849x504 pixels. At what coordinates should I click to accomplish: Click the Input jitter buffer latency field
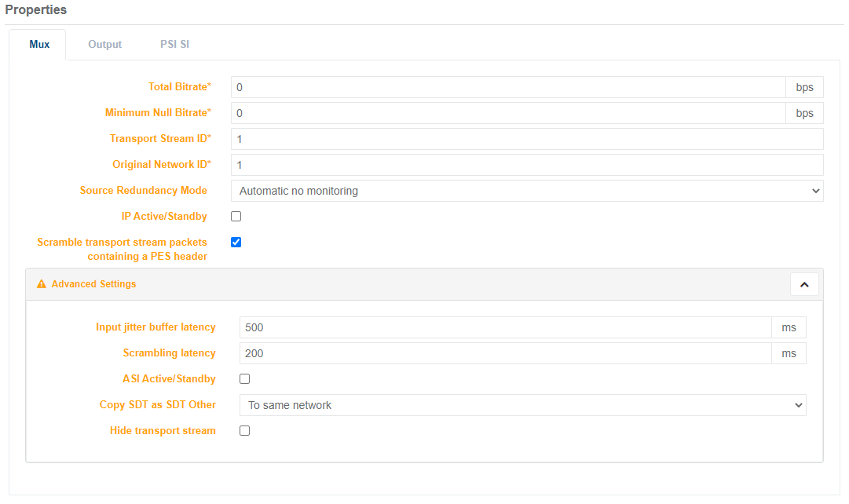pos(505,327)
